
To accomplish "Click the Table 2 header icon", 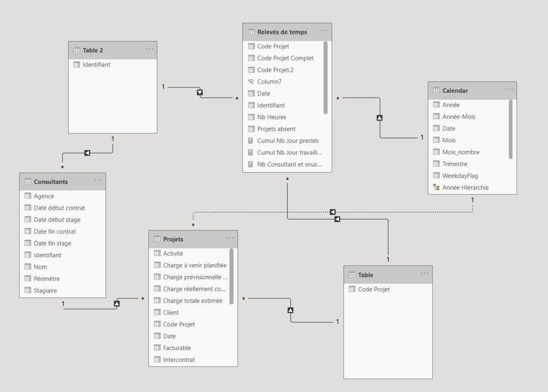I will point(76,50).
